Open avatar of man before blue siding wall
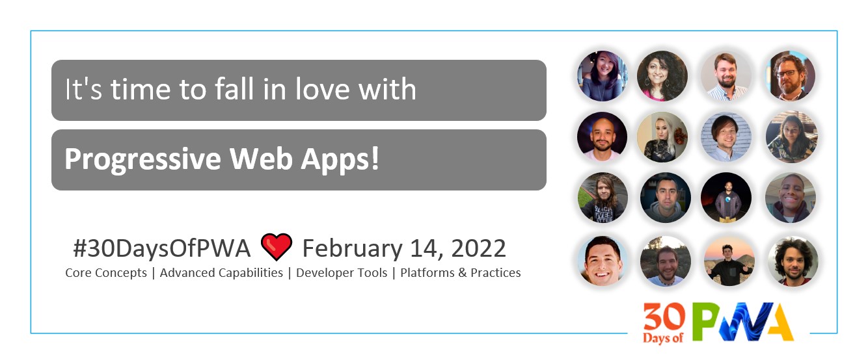The image size is (868, 364). coord(726,136)
